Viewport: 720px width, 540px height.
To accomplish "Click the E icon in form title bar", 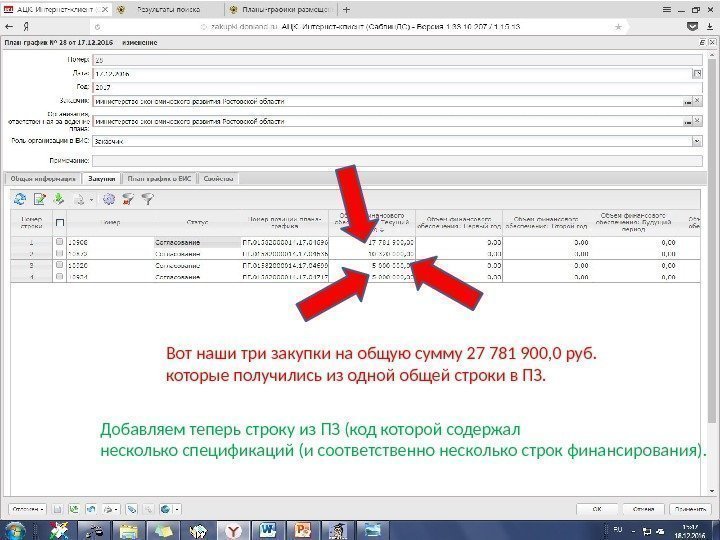I will tap(702, 42).
